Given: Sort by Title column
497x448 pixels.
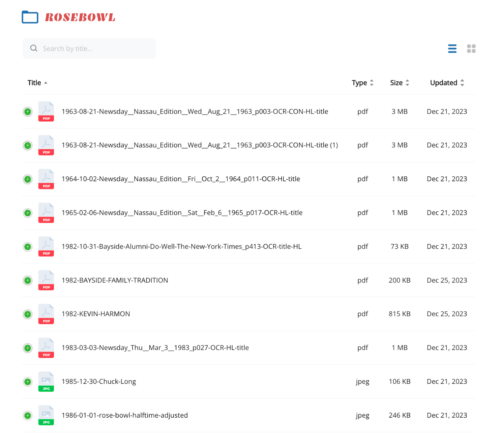Looking at the screenshot, I should click(37, 83).
